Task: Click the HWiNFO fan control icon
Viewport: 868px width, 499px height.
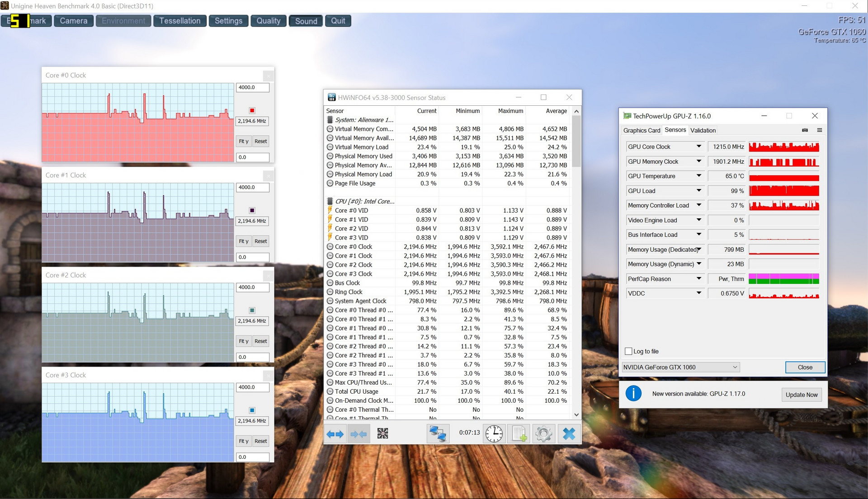Action: coord(382,434)
